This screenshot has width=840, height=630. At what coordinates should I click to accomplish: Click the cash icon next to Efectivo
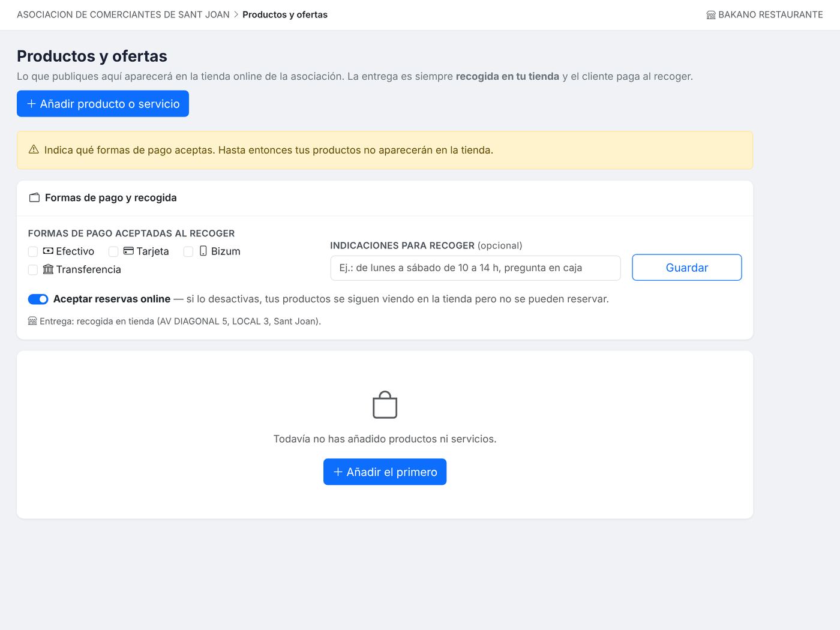point(48,251)
